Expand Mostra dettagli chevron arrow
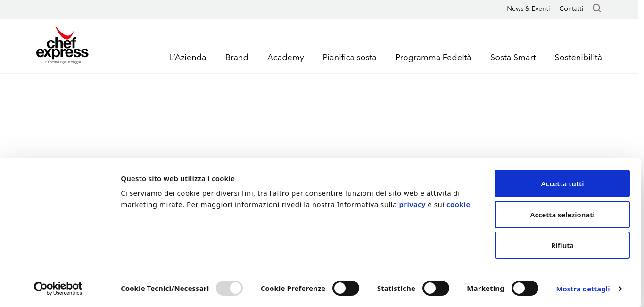 point(620,289)
